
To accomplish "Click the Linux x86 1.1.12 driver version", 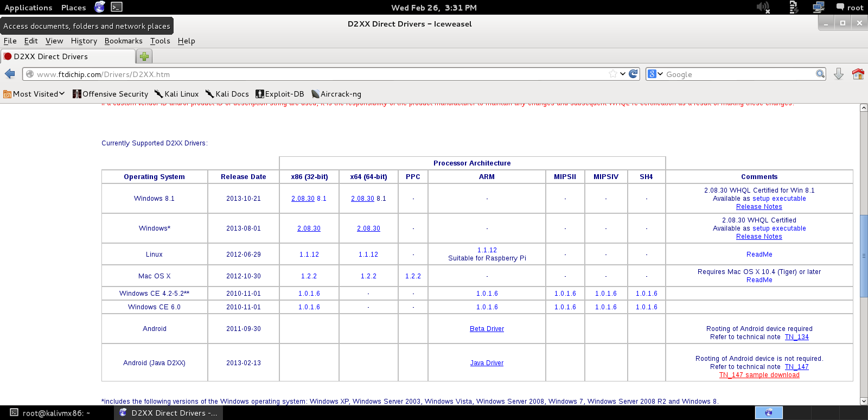I will click(309, 254).
